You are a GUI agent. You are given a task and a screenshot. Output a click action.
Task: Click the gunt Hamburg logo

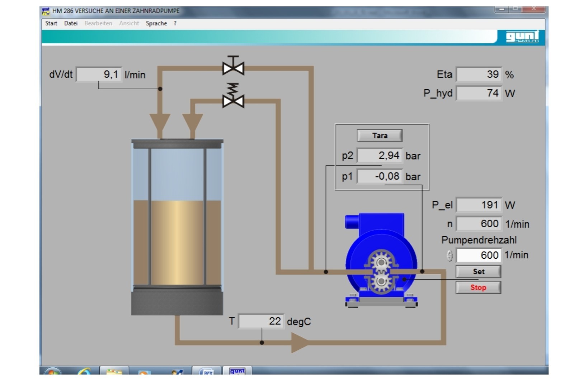coord(522,37)
